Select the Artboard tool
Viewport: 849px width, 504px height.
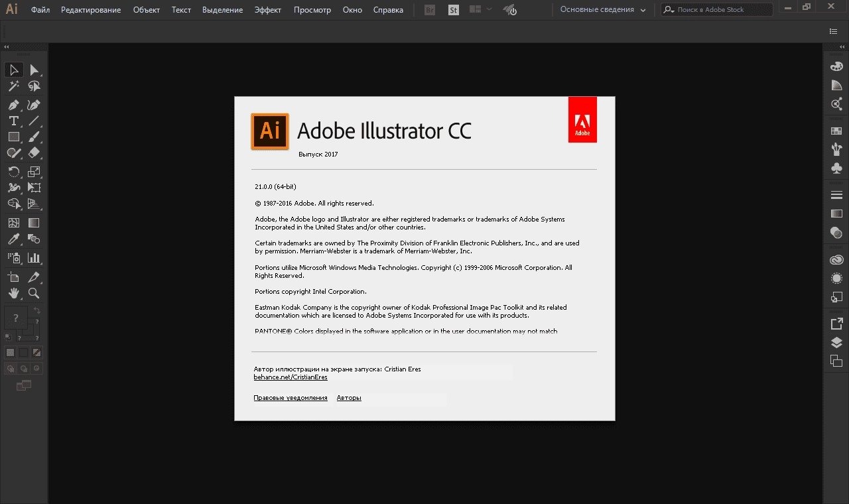pos(13,277)
